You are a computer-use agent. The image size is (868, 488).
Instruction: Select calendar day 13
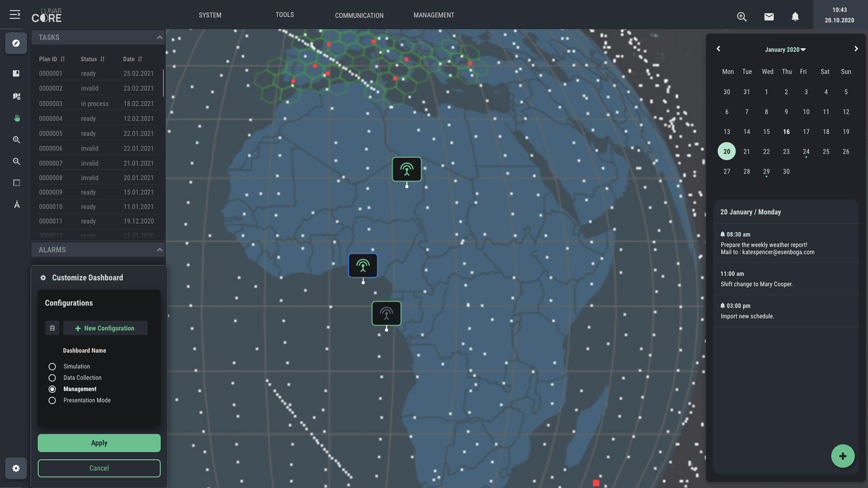(x=726, y=132)
